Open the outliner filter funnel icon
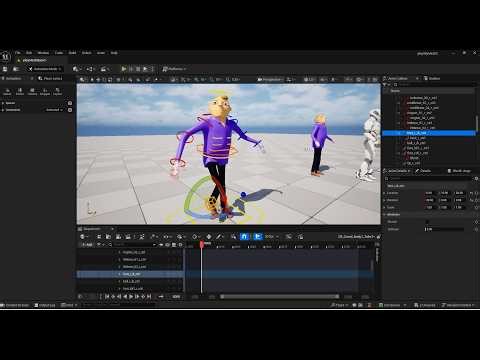 point(385,85)
